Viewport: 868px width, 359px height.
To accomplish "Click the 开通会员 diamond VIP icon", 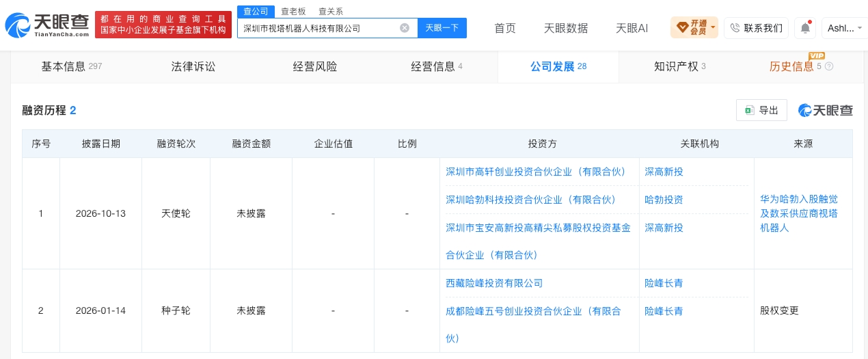I will [x=682, y=28].
